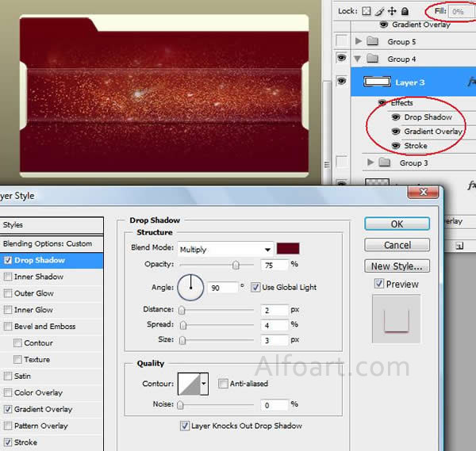Click the Angle value field showing 90
The height and width of the screenshot is (451, 476).
click(x=222, y=288)
